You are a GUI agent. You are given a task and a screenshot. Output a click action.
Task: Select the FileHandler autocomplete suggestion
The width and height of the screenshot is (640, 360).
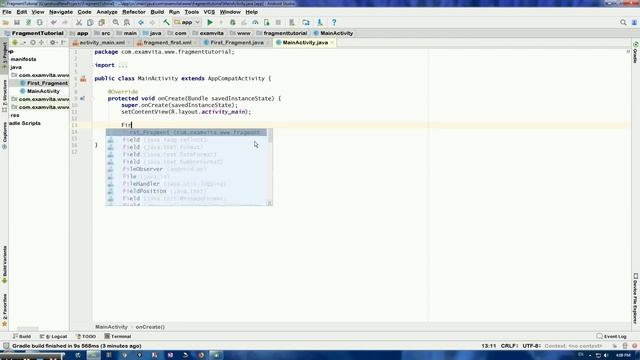(187, 184)
